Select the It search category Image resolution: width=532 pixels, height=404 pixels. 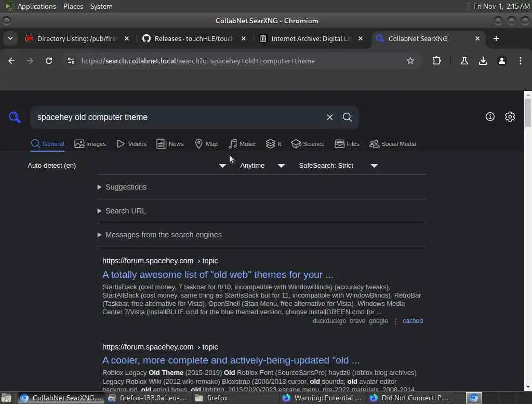coord(273,144)
